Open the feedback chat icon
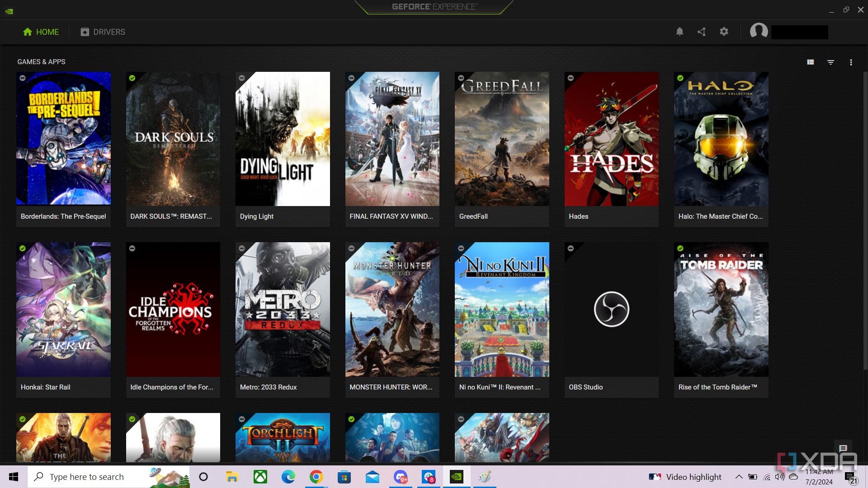The image size is (868, 488). 843,448
